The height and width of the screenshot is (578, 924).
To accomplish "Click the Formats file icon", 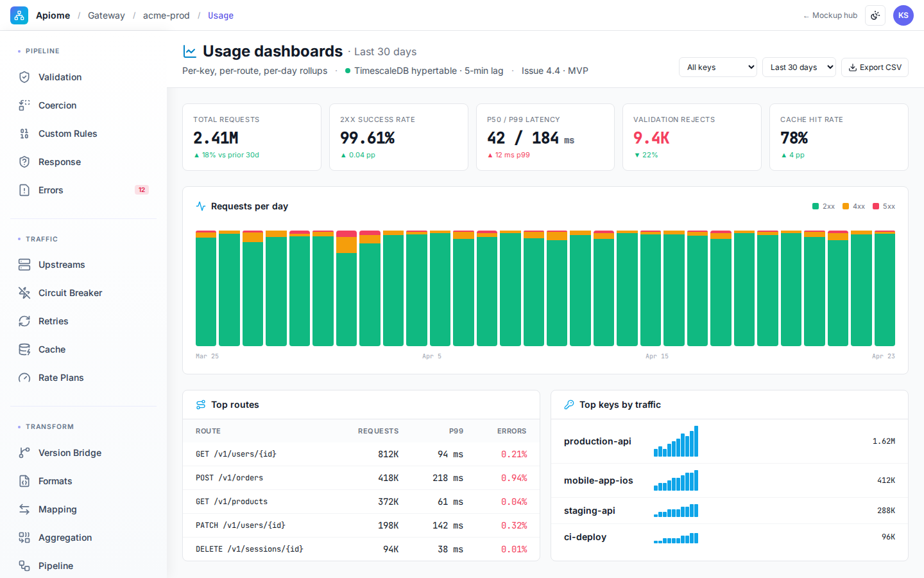I will [24, 481].
